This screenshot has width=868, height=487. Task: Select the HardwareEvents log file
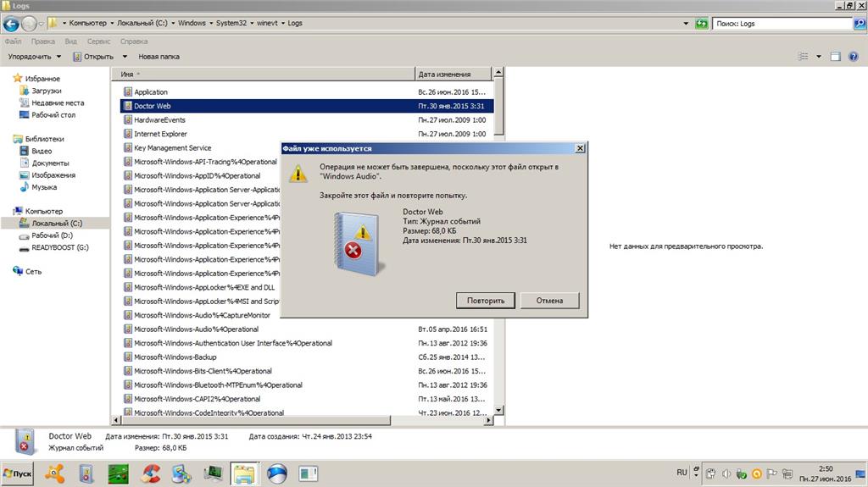pos(159,120)
